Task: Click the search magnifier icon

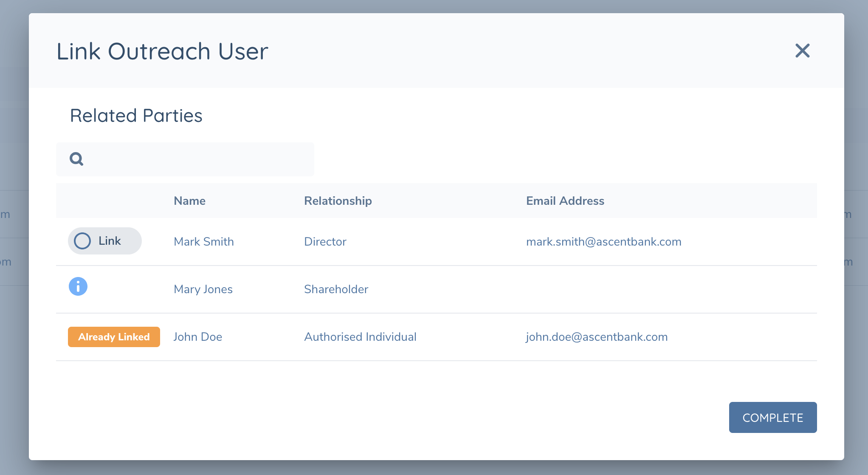Action: [x=76, y=159]
